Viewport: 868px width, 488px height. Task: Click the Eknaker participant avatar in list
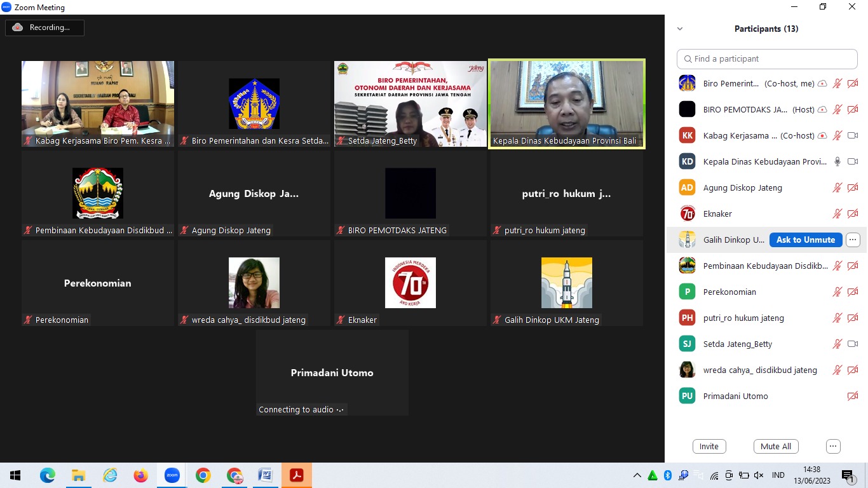point(687,213)
